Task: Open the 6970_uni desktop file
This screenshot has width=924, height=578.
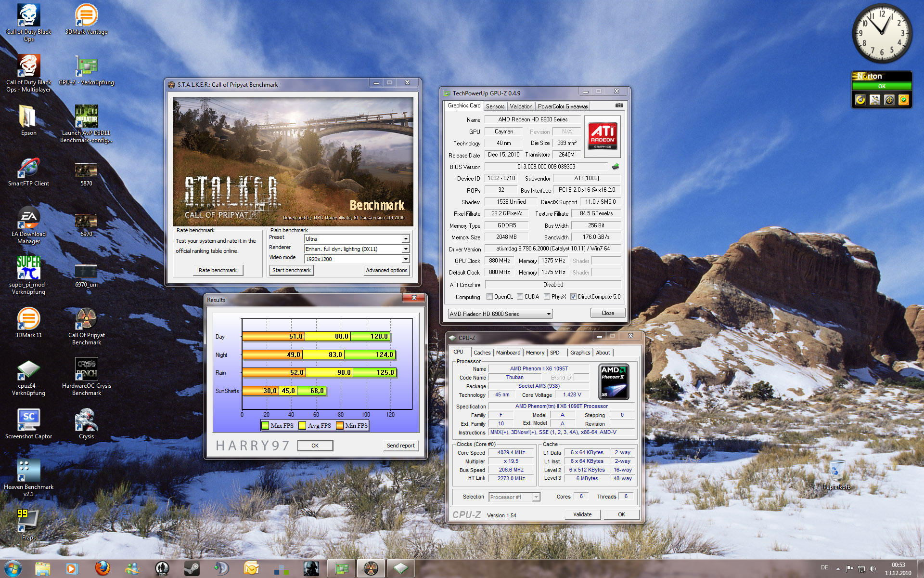Action: [x=86, y=275]
